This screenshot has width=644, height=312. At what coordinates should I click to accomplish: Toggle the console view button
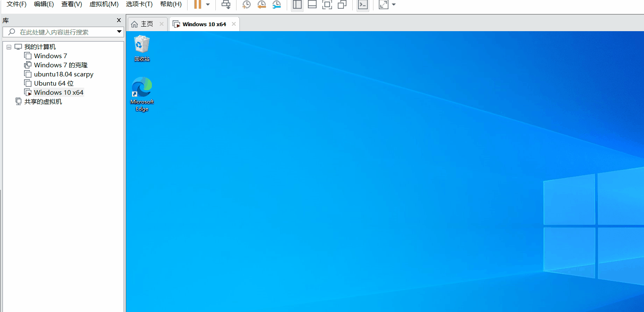click(x=363, y=5)
